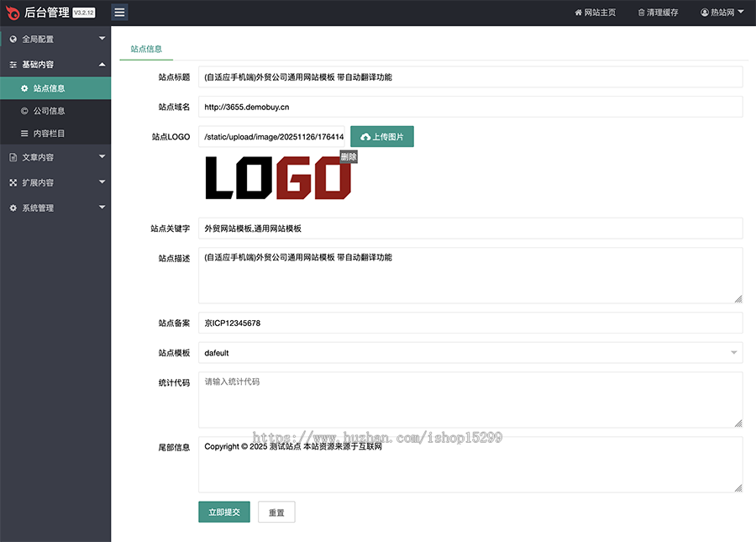Click the 上传图片 upload button
This screenshot has height=542, width=756.
(x=382, y=135)
